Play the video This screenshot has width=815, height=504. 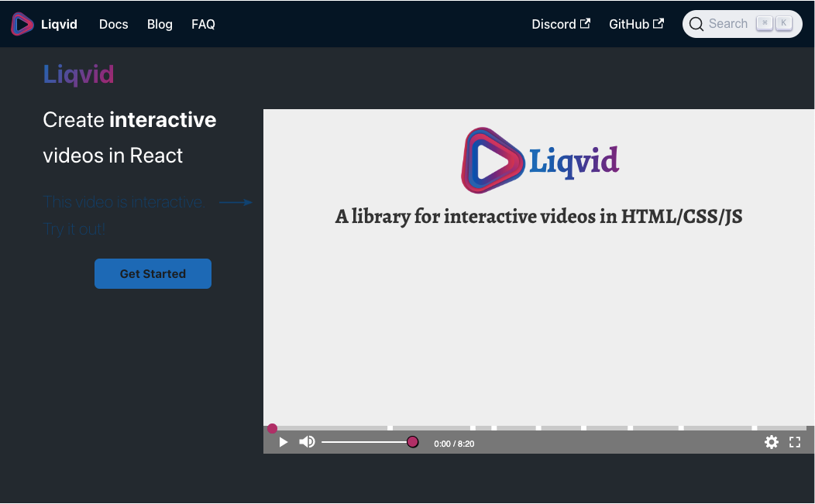pyautogui.click(x=284, y=442)
